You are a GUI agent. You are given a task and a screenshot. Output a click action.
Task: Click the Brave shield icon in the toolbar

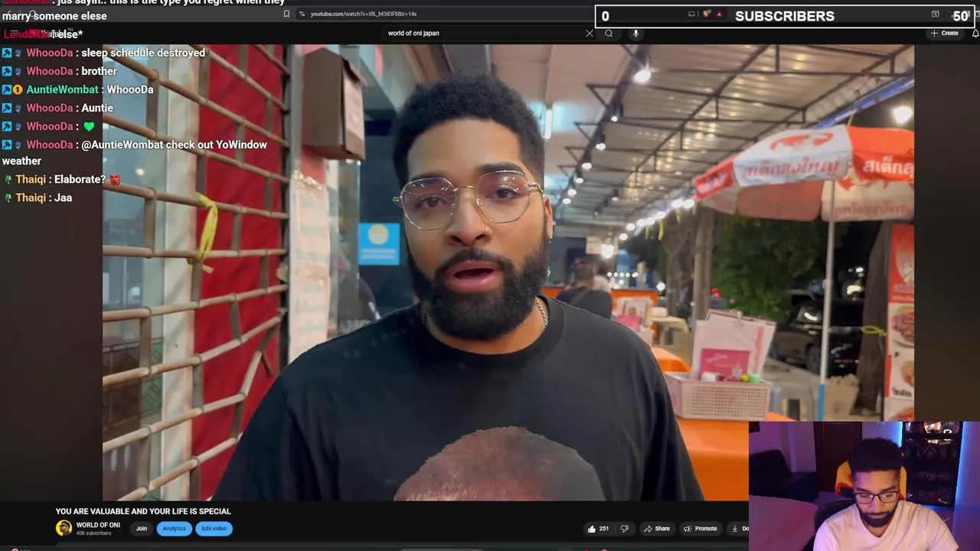706,14
